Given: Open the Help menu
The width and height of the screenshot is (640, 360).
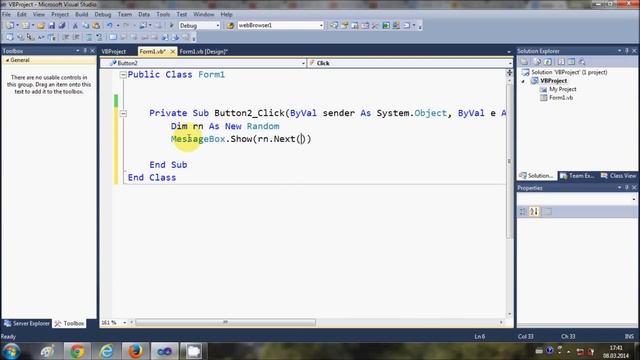Looking at the screenshot, I should coord(226,14).
